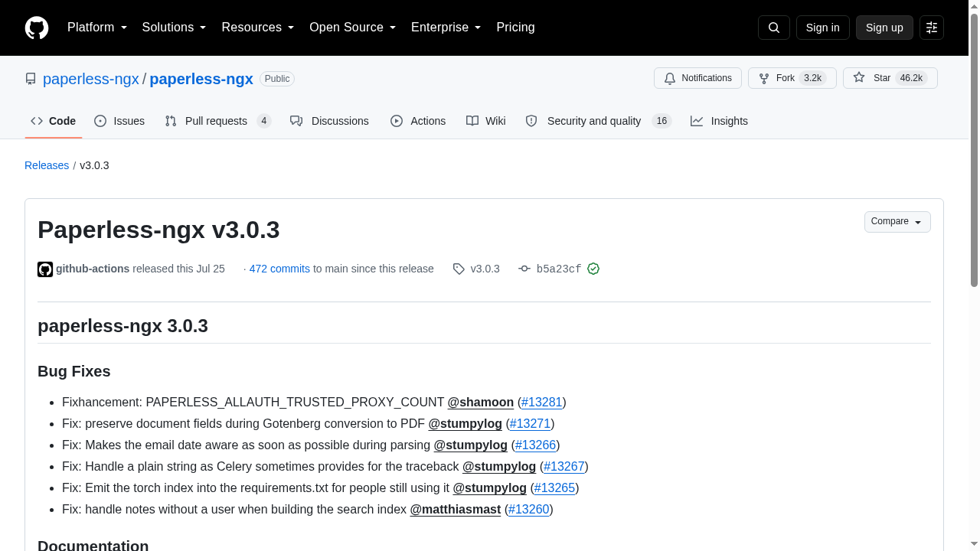Switch to the Issues tab
This screenshot has width=980, height=551.
pos(119,121)
